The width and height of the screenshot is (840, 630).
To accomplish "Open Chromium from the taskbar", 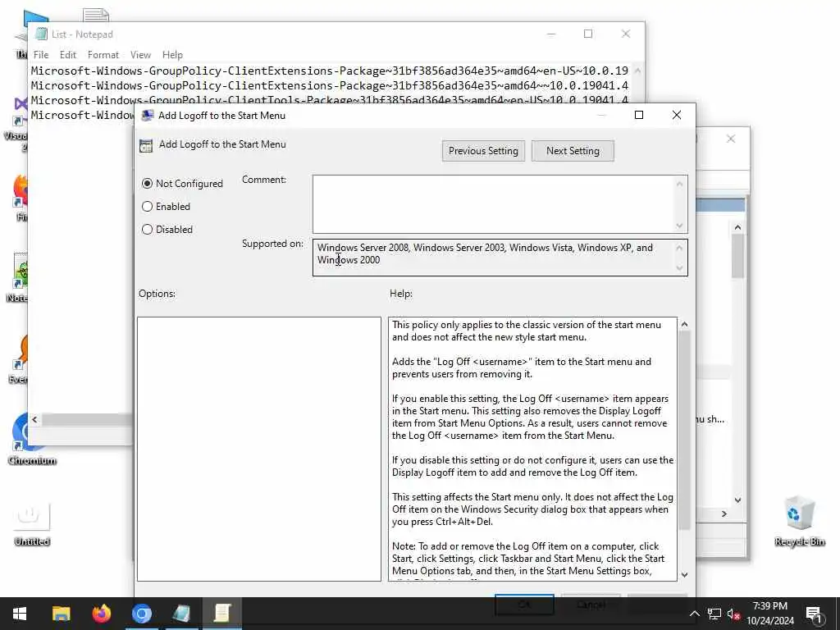I will pyautogui.click(x=141, y=614).
